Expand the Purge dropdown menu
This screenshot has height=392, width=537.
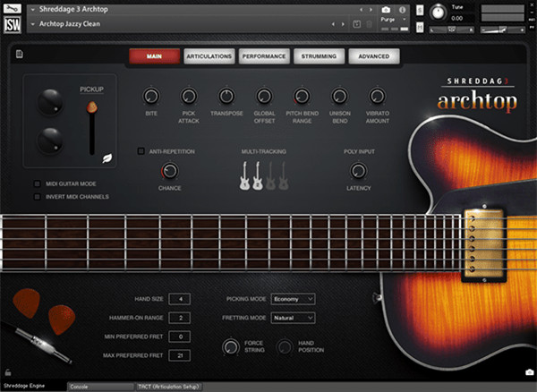(x=389, y=19)
